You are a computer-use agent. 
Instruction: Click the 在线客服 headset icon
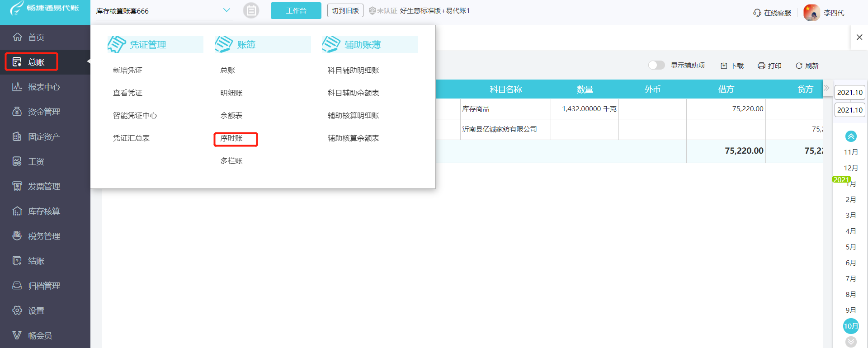coord(757,13)
